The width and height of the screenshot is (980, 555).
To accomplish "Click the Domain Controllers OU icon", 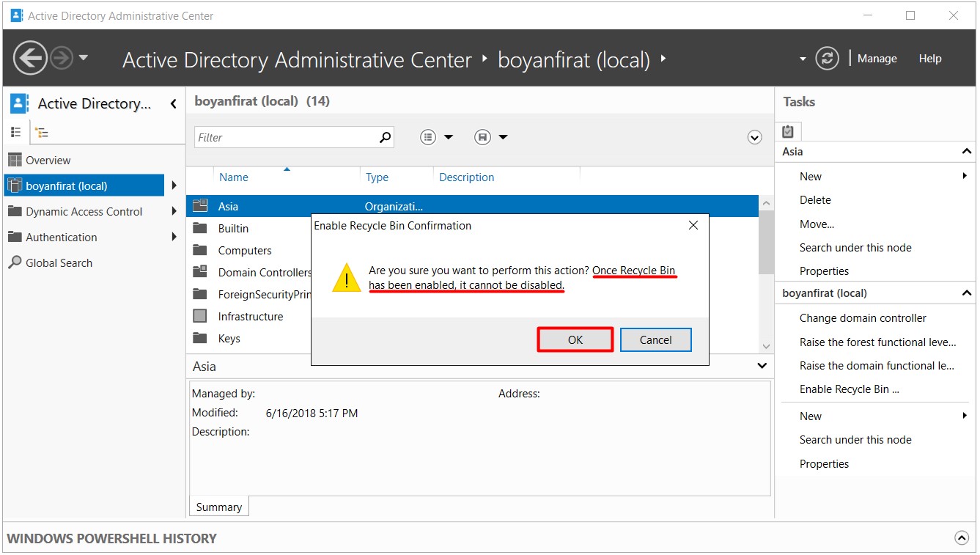I will [x=200, y=272].
